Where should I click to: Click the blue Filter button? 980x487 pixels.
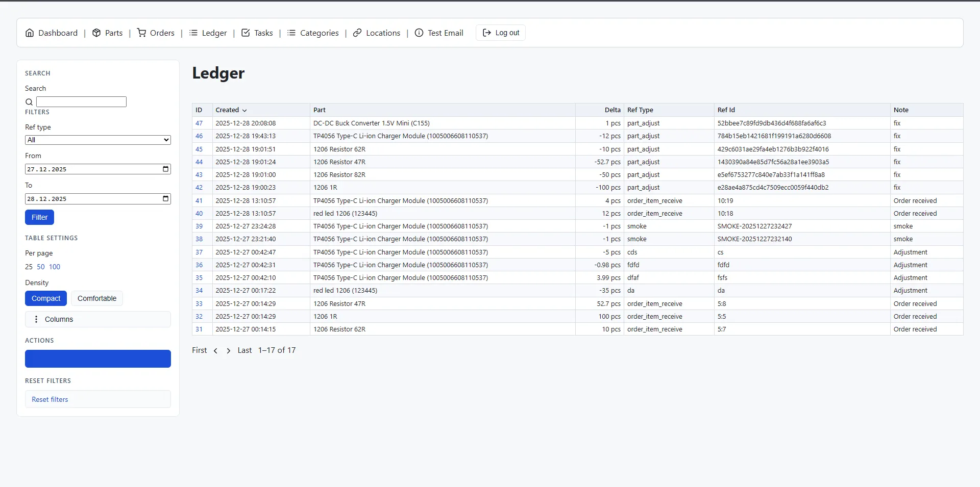click(39, 217)
